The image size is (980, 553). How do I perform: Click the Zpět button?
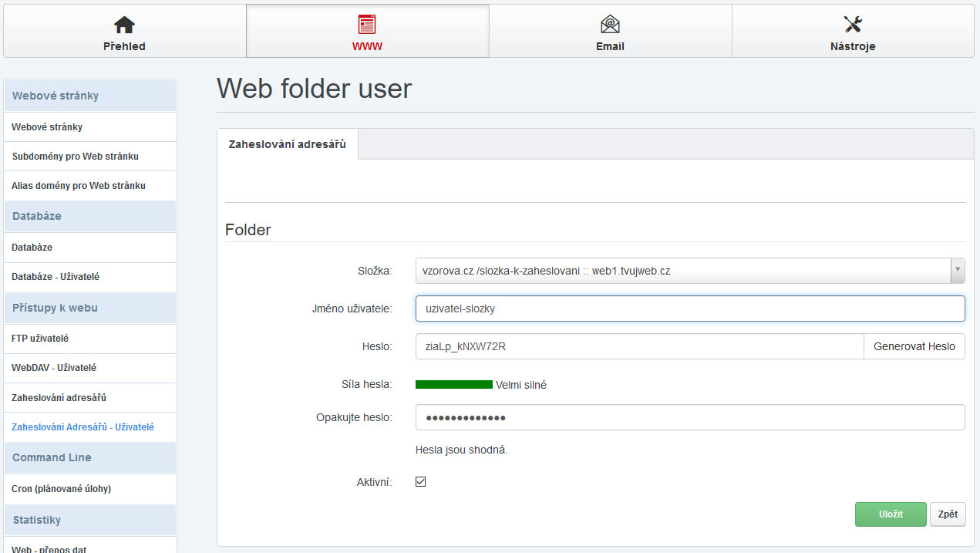tap(948, 514)
